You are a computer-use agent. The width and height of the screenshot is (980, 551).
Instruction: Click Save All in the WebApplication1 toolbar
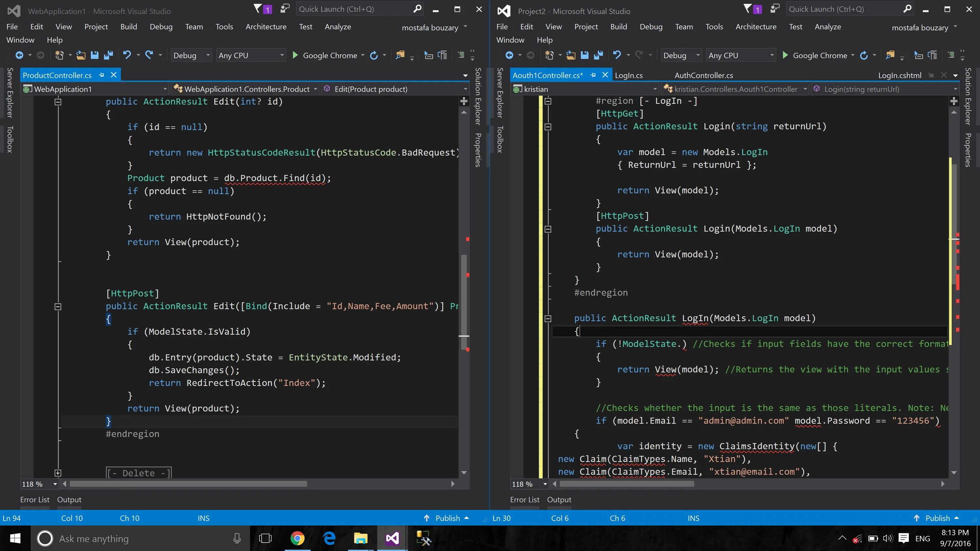tap(108, 55)
